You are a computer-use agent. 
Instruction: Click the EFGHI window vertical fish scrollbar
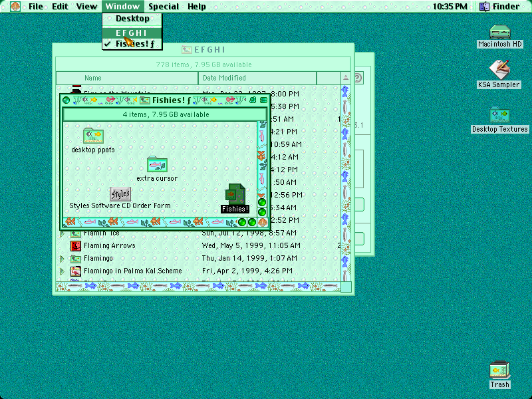click(x=346, y=184)
